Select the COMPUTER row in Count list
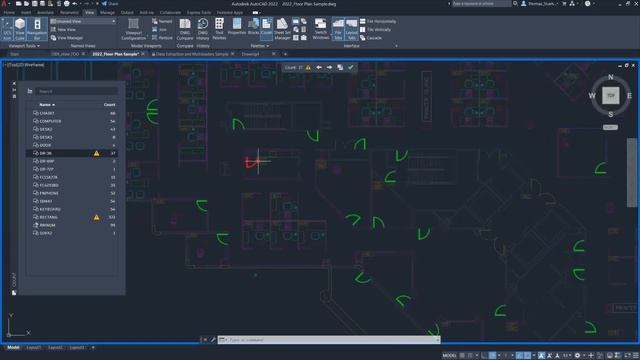 click(72, 121)
